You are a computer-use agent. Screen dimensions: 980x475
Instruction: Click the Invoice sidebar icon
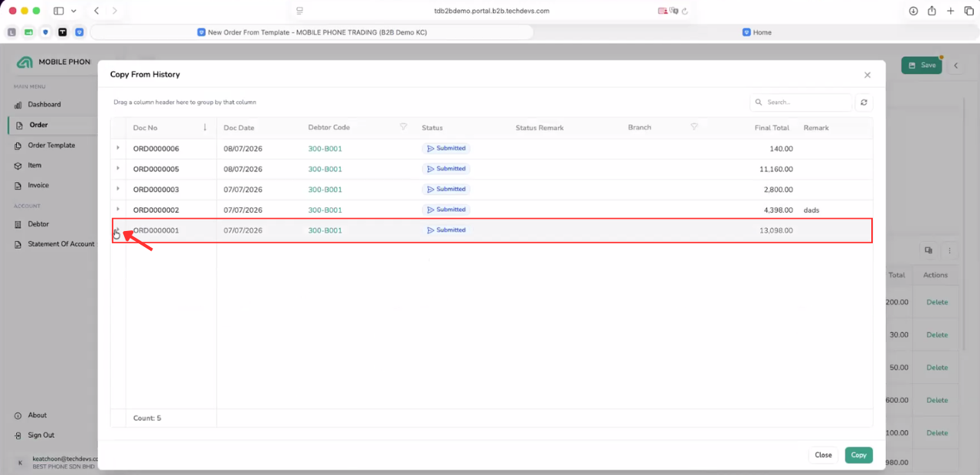[18, 185]
